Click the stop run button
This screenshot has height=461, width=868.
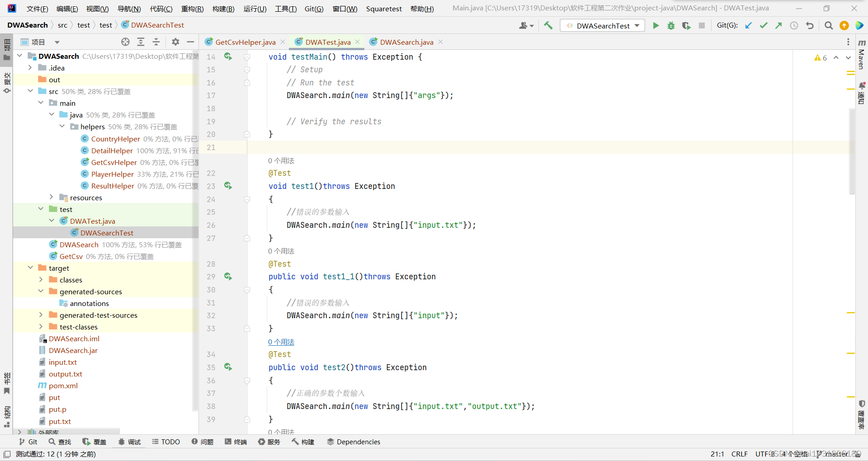coord(702,26)
